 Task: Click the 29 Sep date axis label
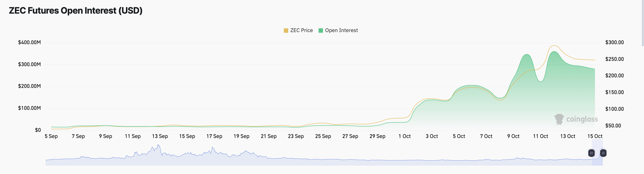coord(378,136)
